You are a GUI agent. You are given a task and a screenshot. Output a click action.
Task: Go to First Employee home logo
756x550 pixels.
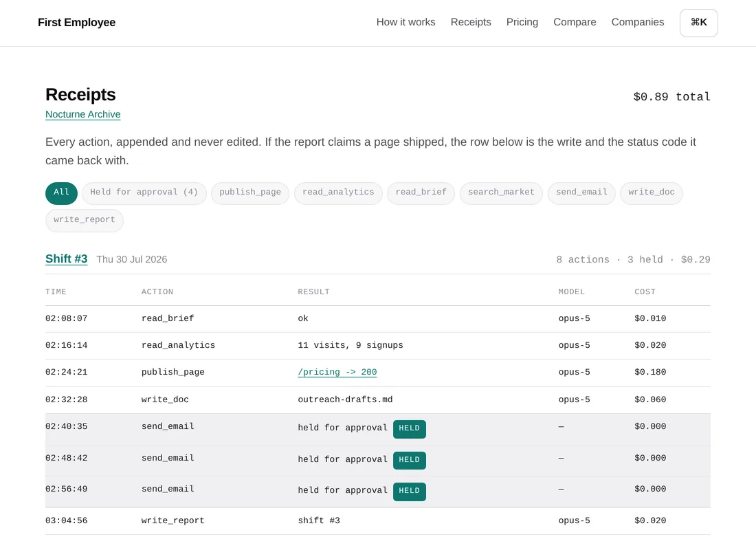(x=77, y=23)
